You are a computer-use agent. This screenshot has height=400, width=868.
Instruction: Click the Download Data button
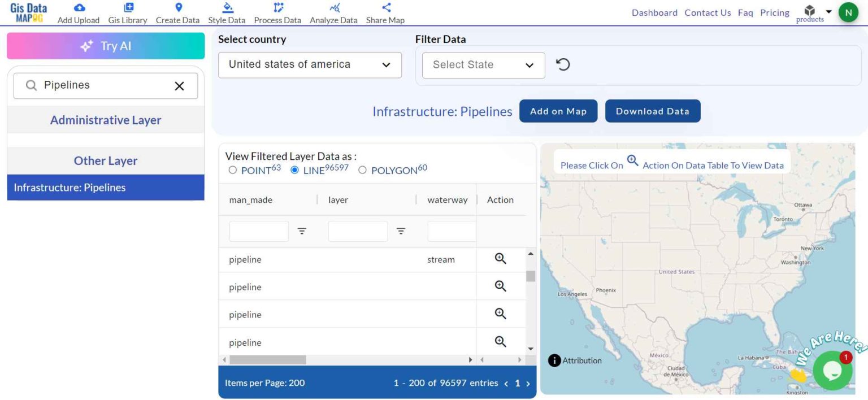653,111
